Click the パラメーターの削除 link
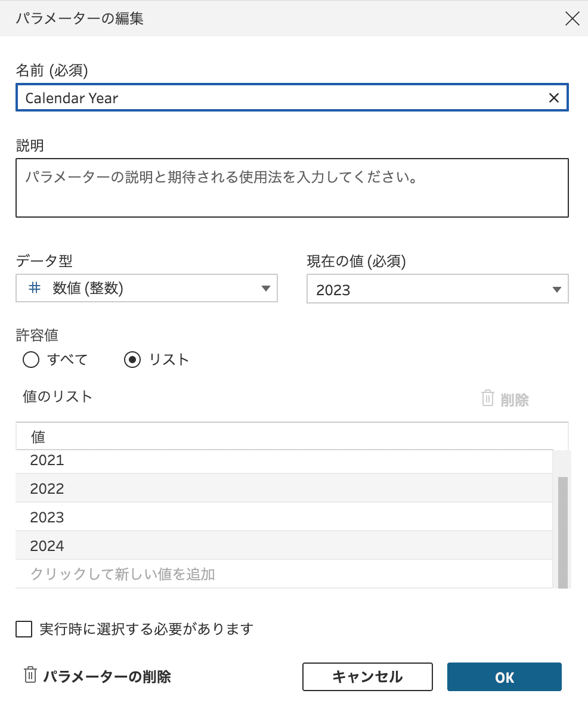This screenshot has height=712, width=588. click(107, 677)
